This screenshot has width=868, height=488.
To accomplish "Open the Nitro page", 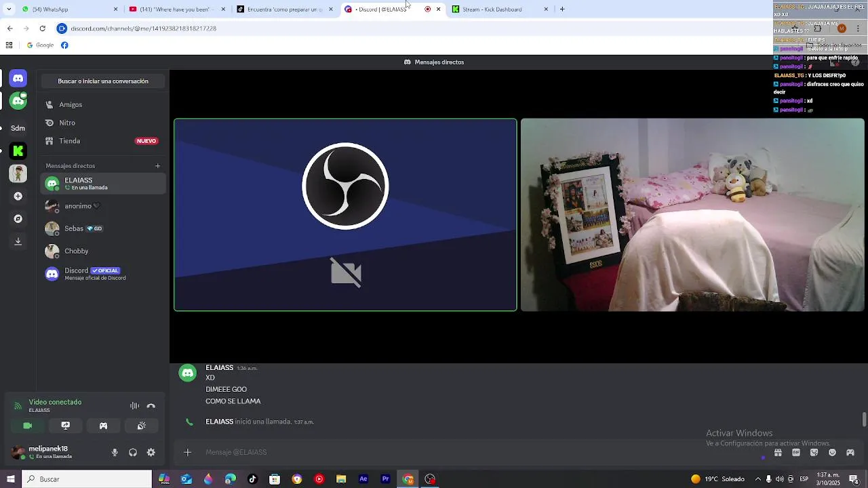I will pyautogui.click(x=102, y=123).
